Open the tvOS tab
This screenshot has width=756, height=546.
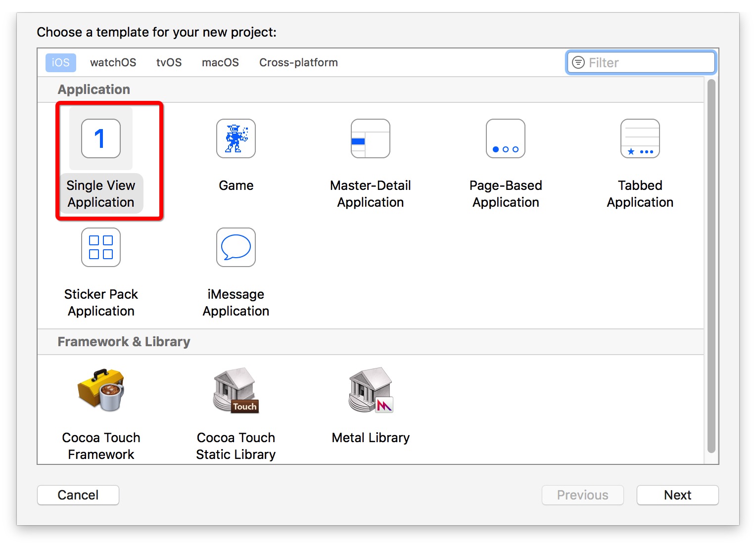pyautogui.click(x=169, y=63)
